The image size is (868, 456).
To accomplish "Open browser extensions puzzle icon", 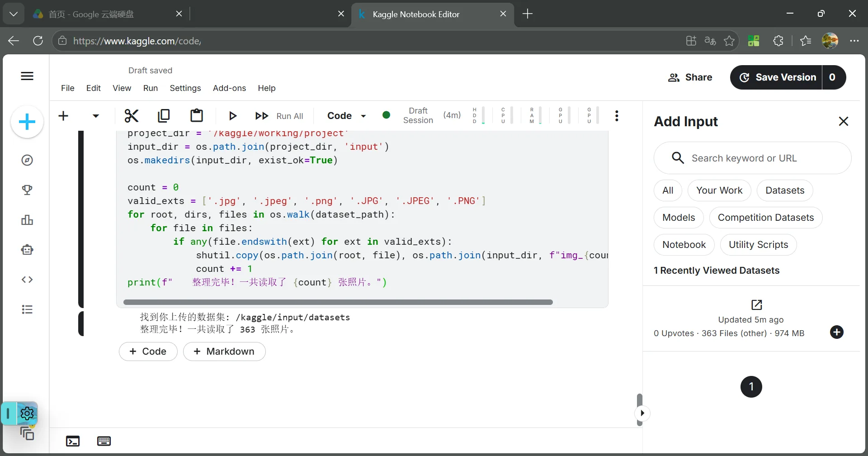I will (778, 41).
